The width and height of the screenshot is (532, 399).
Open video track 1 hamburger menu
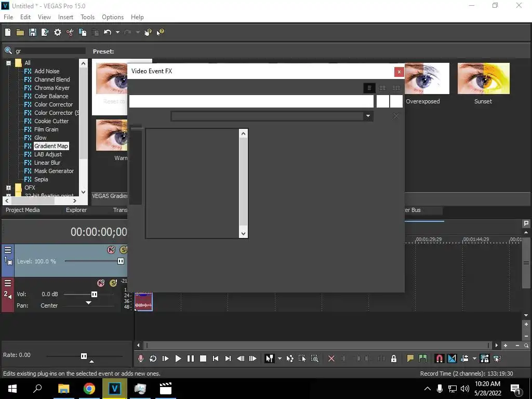[8, 250]
